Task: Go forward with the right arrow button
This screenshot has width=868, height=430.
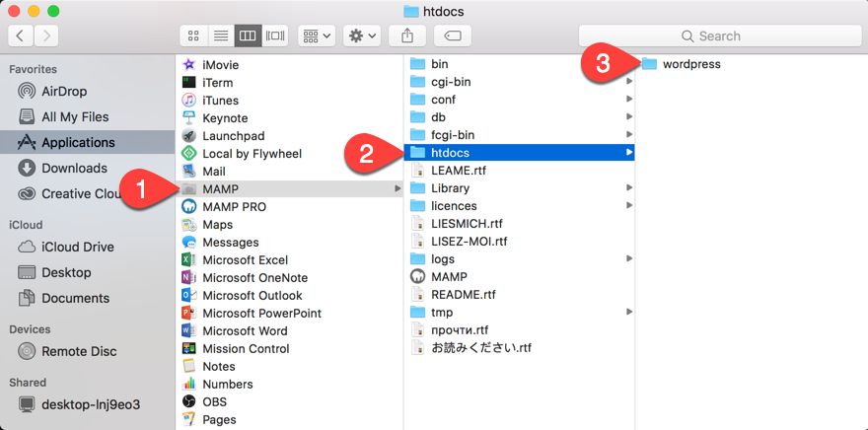Action: click(x=46, y=36)
